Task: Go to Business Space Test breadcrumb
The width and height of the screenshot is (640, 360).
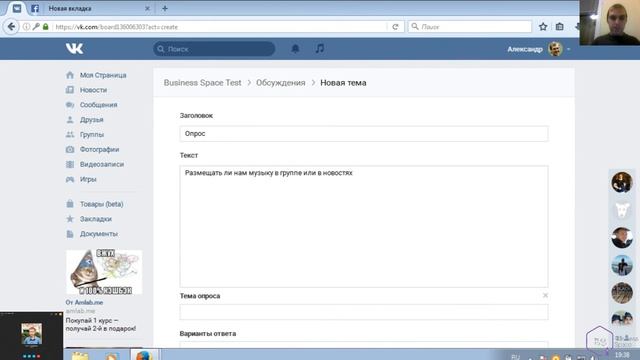Action: click(202, 83)
